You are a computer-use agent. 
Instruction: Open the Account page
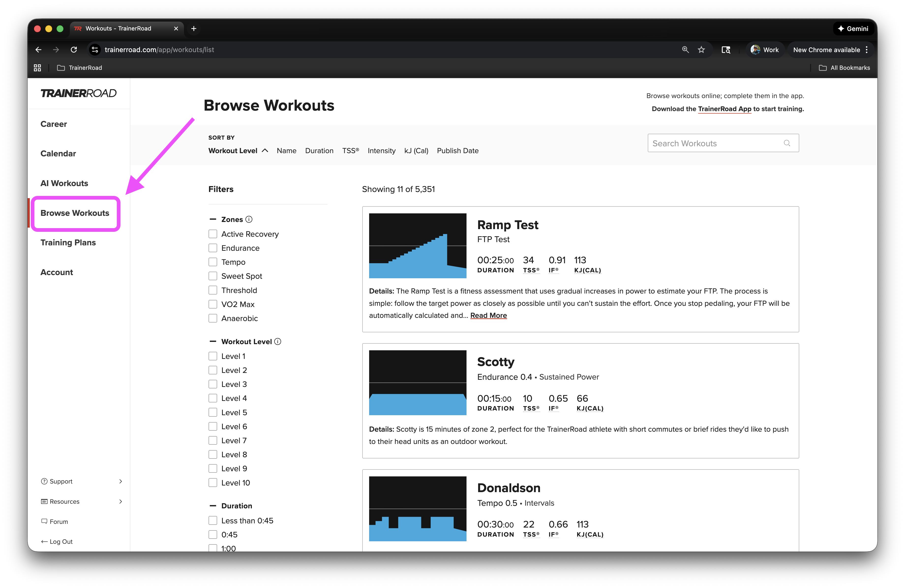57,272
